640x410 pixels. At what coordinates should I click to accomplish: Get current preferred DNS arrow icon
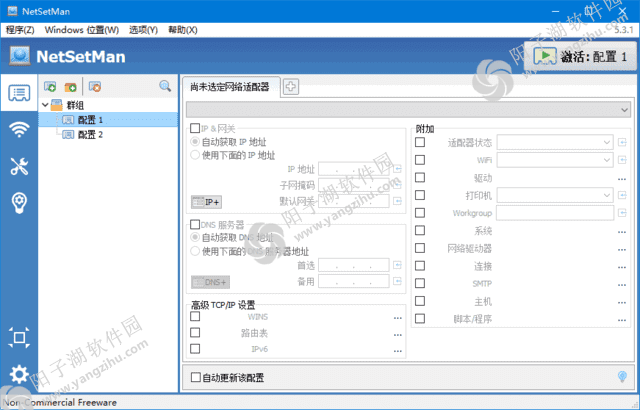coord(397,265)
